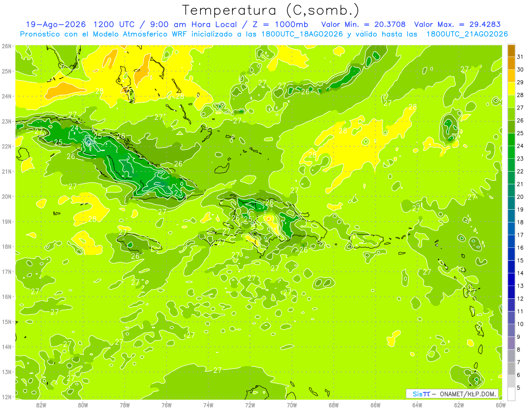Image resolution: width=532 pixels, height=411 pixels.
Task: Click 'Modelo Atmosferico WRF' in subtitle
Action: click(x=137, y=34)
